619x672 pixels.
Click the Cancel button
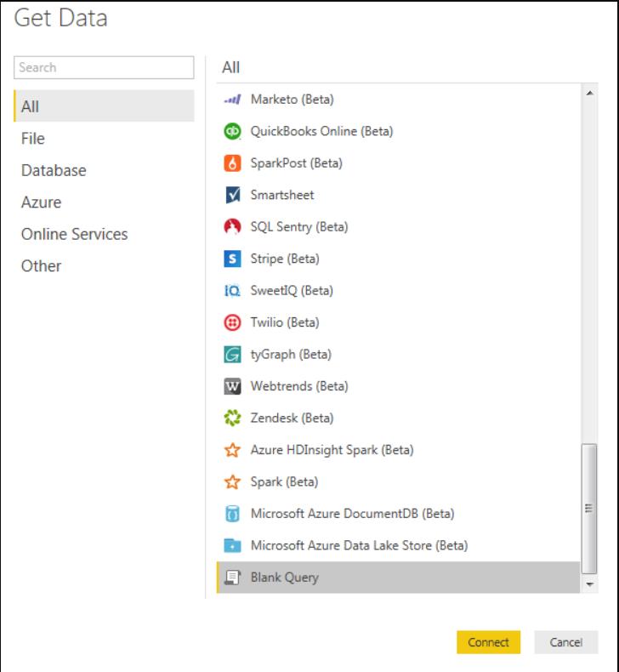566,642
